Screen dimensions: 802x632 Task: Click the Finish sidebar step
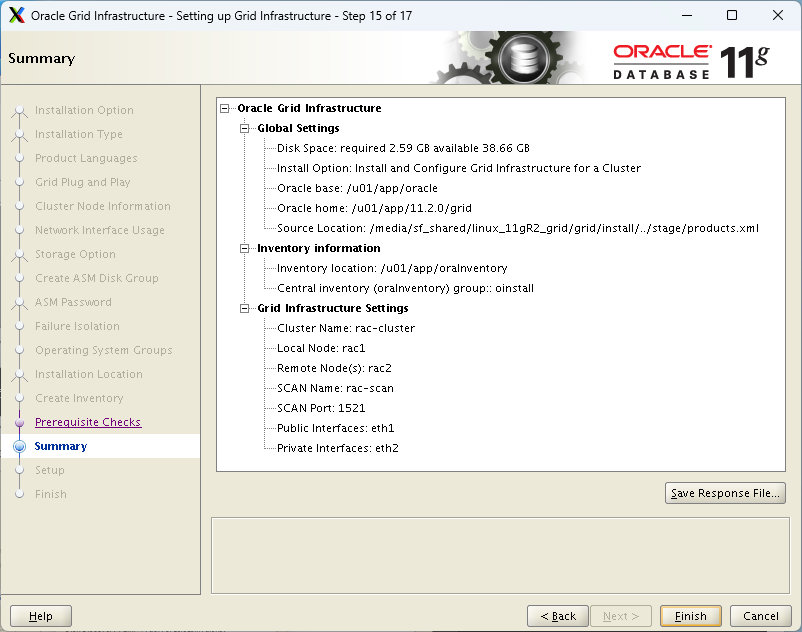coord(51,494)
